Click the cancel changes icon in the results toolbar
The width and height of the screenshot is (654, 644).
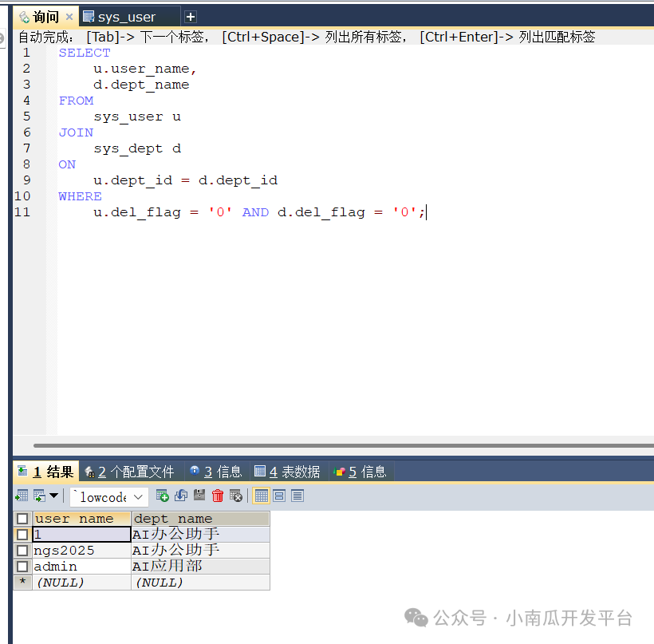(x=236, y=496)
